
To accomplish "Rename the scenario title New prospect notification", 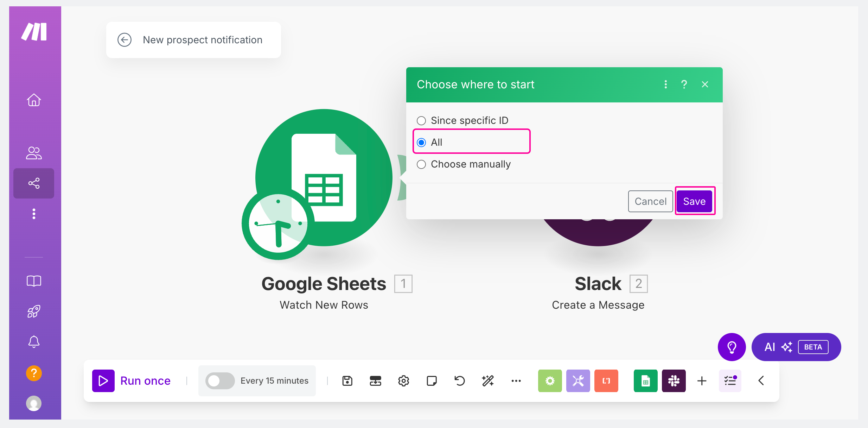I will pyautogui.click(x=203, y=40).
